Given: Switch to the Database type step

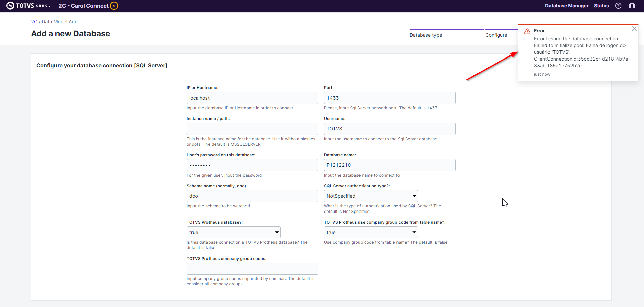Looking at the screenshot, I should (426, 35).
